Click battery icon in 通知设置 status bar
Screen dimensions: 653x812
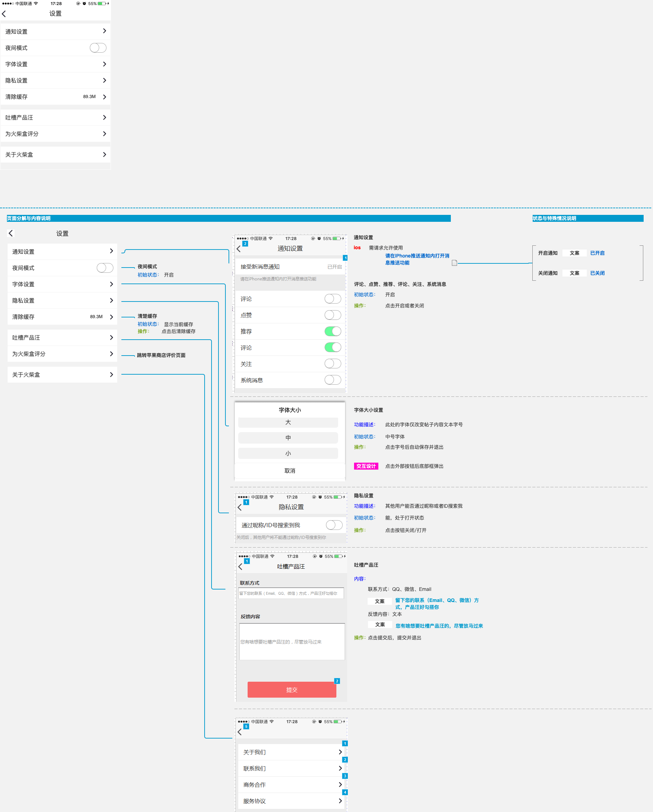pyautogui.click(x=337, y=238)
